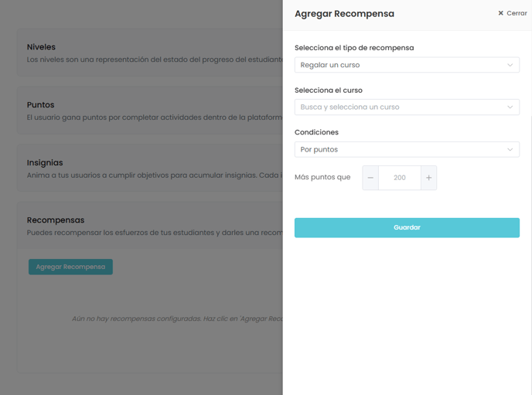Click the Cerrar link to close panel
The image size is (532, 395).
click(x=517, y=13)
